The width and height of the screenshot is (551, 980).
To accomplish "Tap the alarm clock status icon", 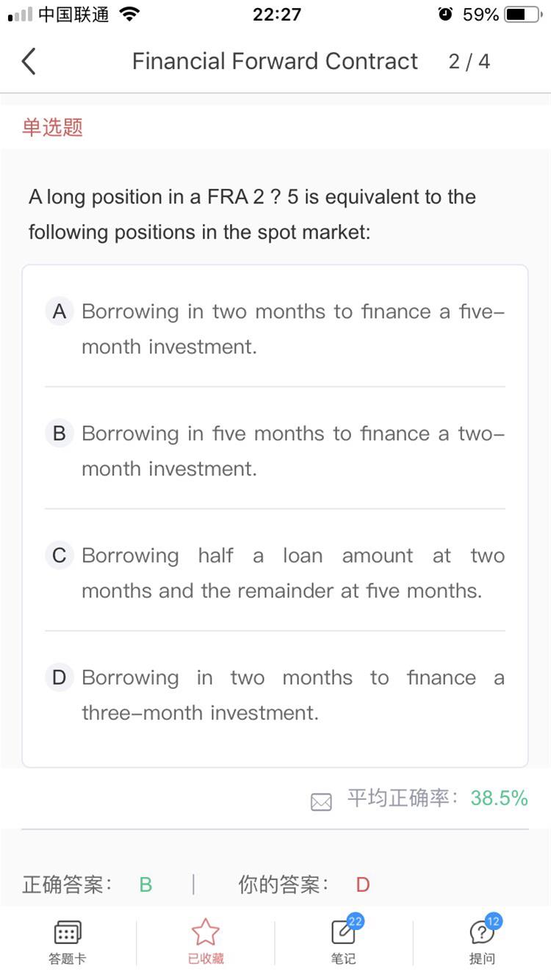I will pos(445,15).
